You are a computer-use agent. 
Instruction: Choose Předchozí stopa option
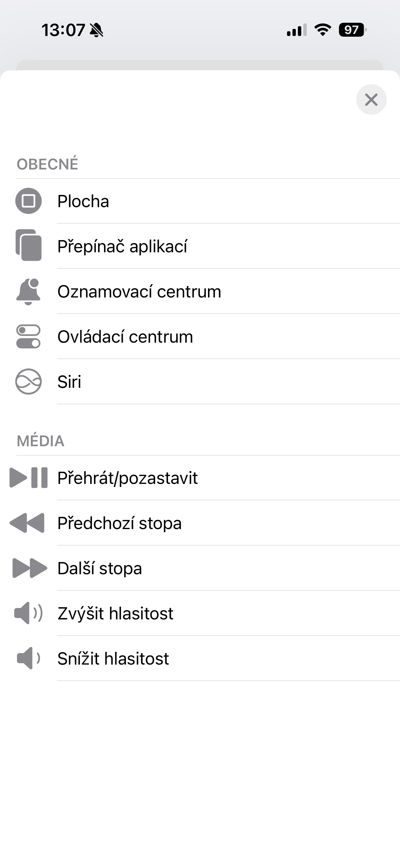[x=119, y=523]
